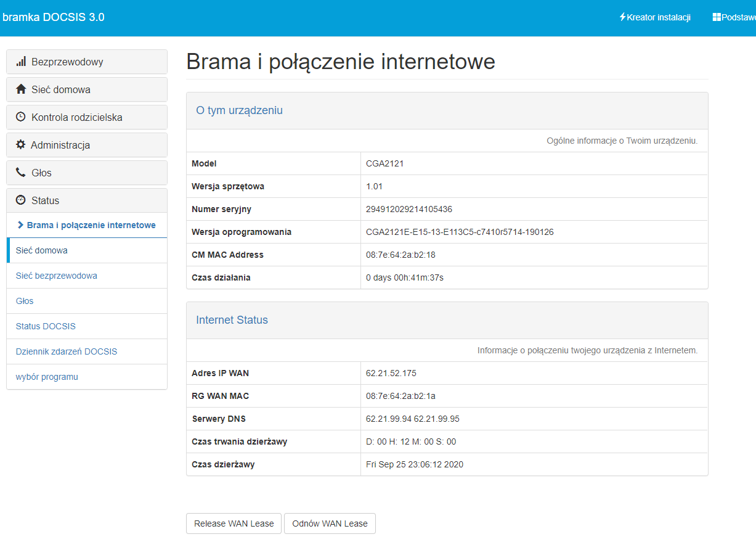Expand the Bezprzewodowy sidebar section

pos(86,62)
